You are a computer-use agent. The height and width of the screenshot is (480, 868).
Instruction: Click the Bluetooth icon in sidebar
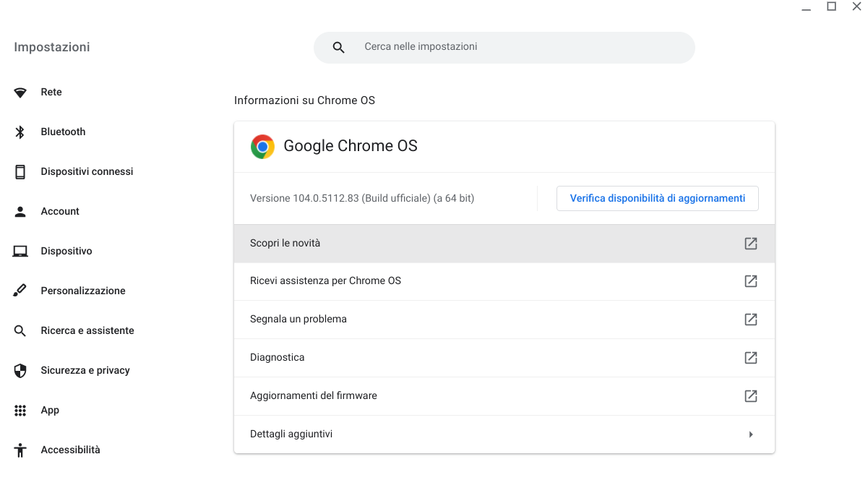[20, 132]
